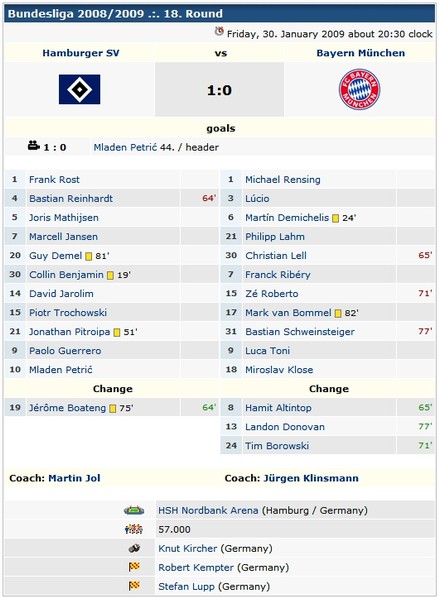Open the Hamburger SV team name link
The height and width of the screenshot is (598, 439).
tap(81, 53)
